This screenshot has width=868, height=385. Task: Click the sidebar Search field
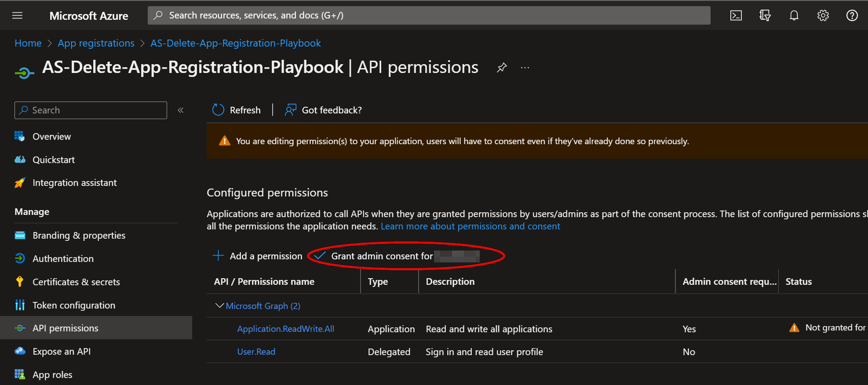[91, 110]
